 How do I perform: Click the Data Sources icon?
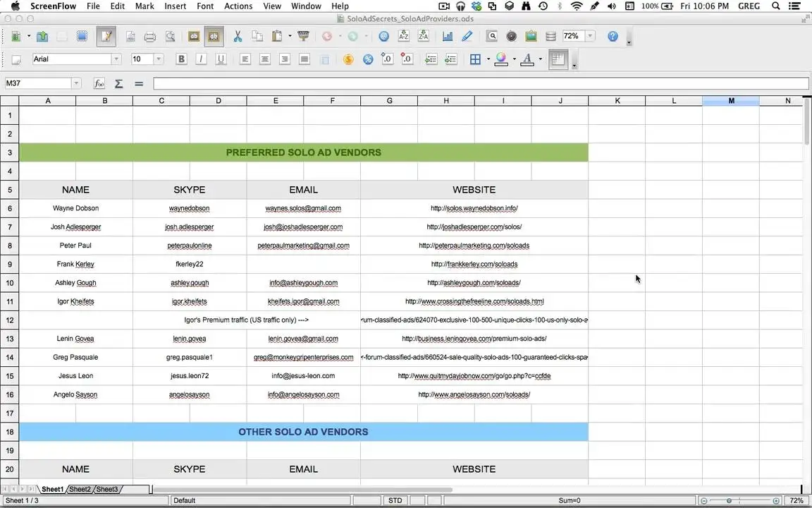[x=551, y=36]
